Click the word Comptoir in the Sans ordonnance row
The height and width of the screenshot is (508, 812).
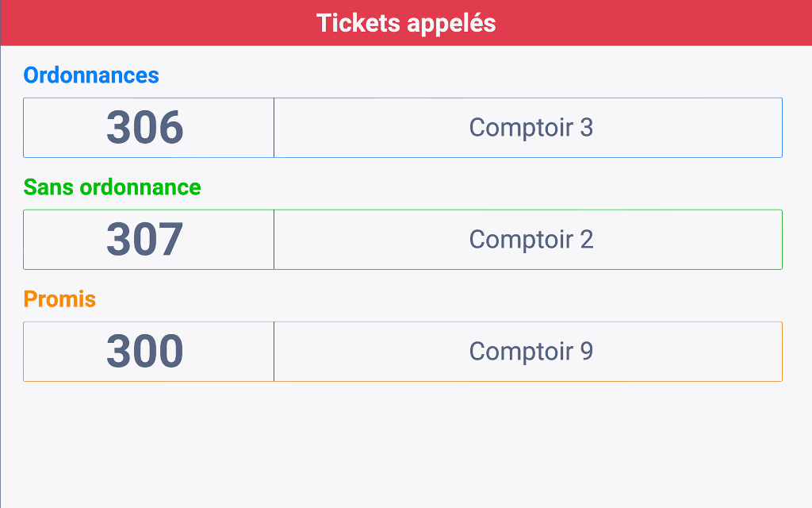521,240
